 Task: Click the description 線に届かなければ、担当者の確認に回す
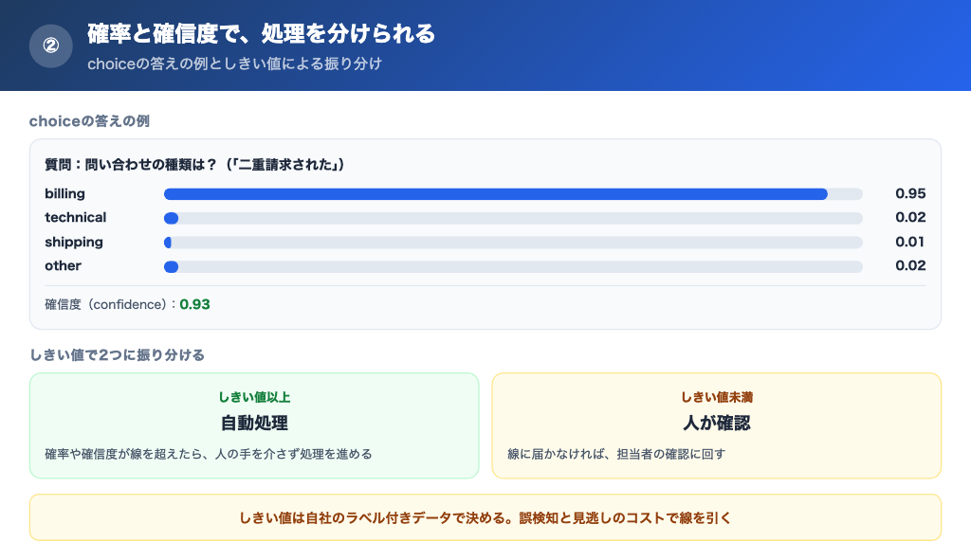point(616,454)
